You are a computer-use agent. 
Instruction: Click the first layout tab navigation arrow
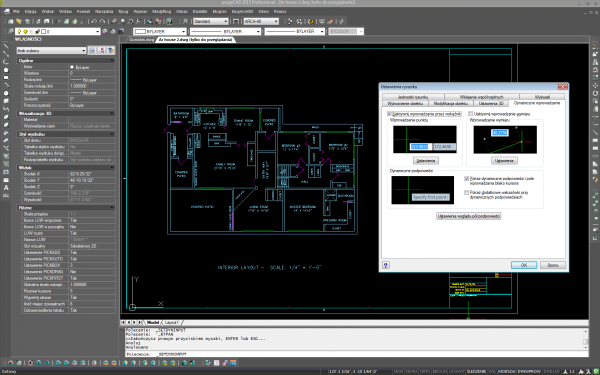click(123, 322)
